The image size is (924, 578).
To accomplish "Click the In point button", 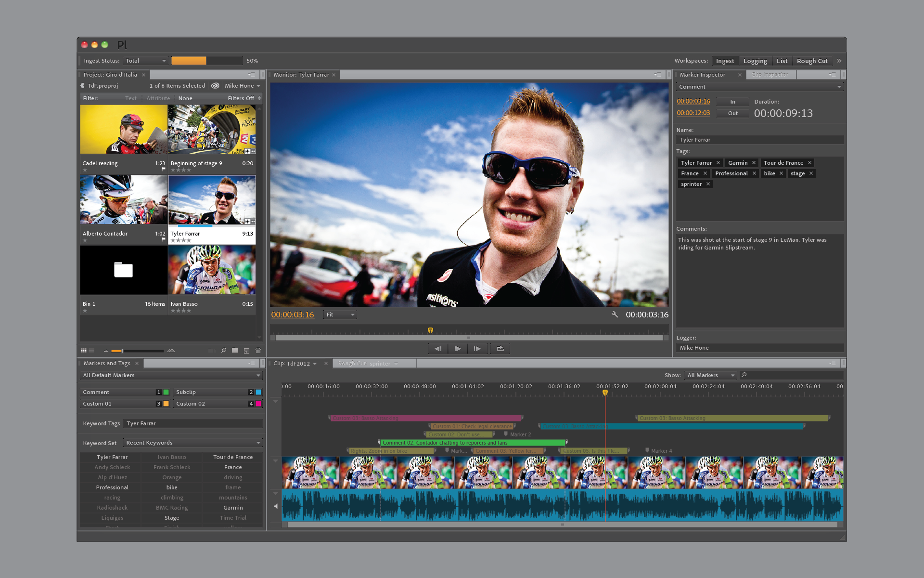I will click(732, 102).
